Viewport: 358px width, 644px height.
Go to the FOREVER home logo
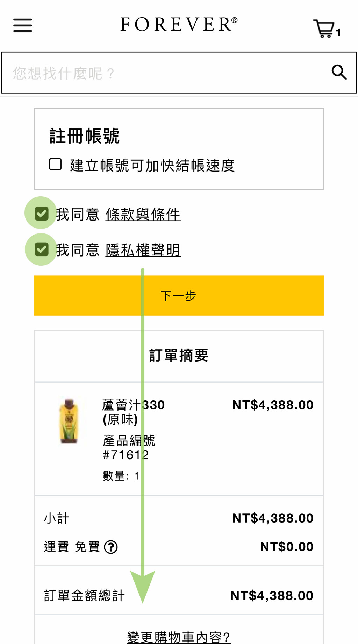coord(179,24)
